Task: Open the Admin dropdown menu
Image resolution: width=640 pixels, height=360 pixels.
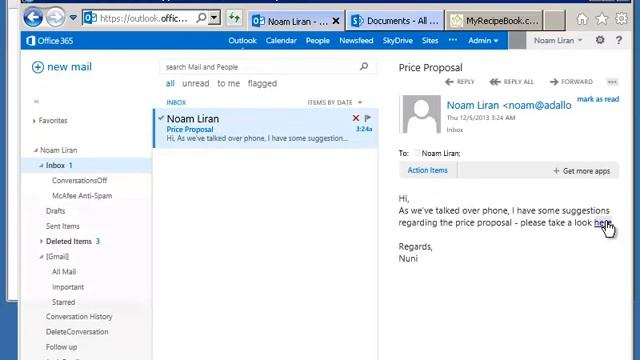Action: 483,40
